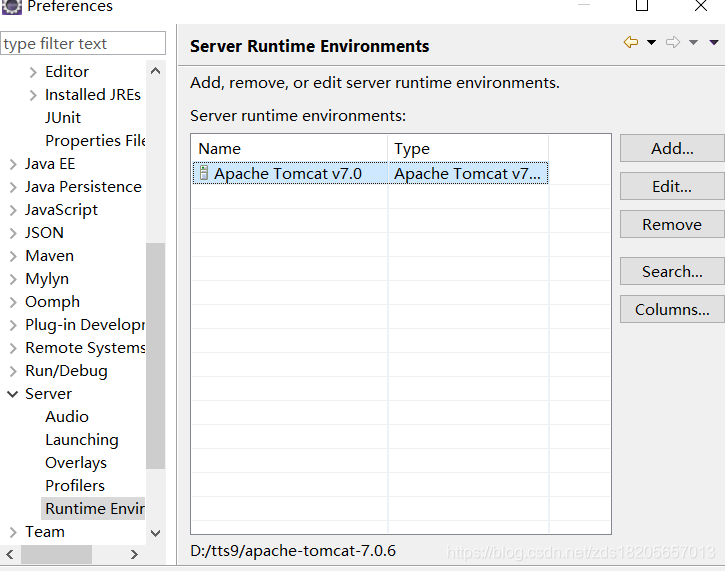
Task: Click the horizontal scroll right arrow
Action: (x=134, y=554)
